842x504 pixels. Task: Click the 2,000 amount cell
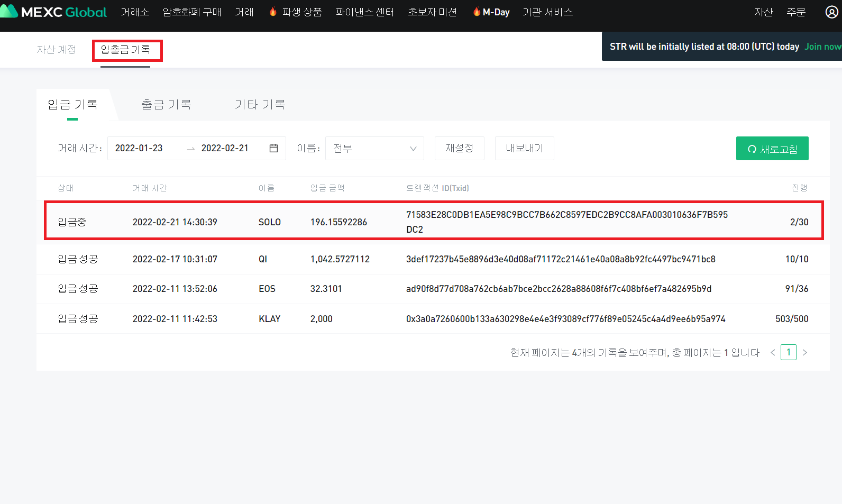pos(322,319)
